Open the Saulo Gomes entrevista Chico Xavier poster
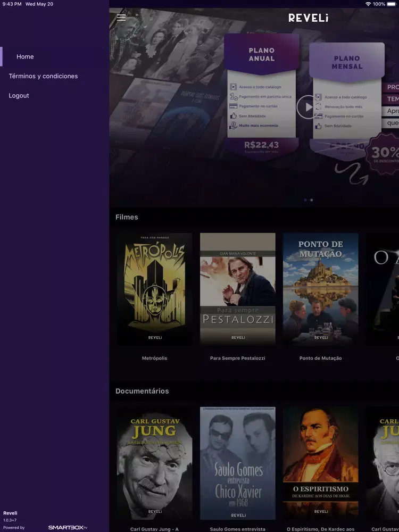This screenshot has height=532, width=399. (237, 463)
